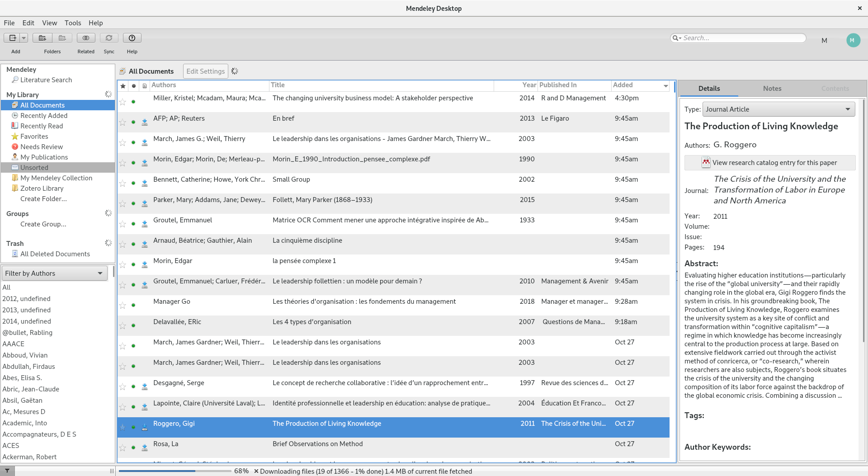The height and width of the screenshot is (476, 868).
Task: Star the Manager Go document
Action: [123, 306]
